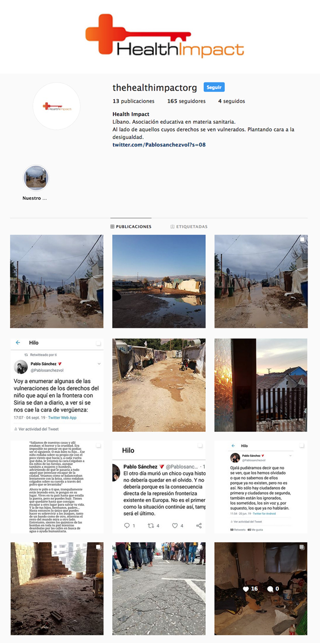
Task: Click the tag icon beside ETIQUETADAS
Action: click(x=173, y=227)
